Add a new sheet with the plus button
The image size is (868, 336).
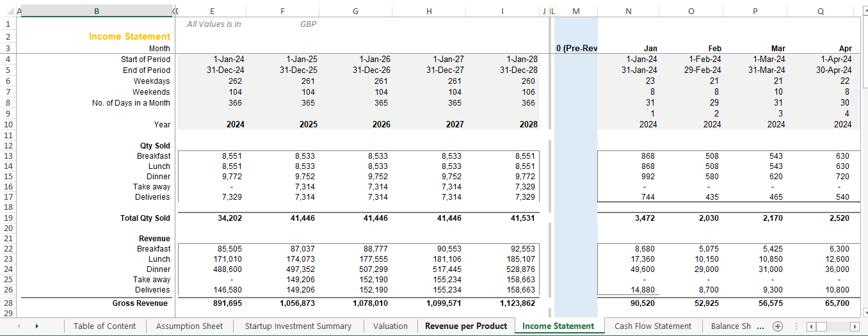(778, 326)
